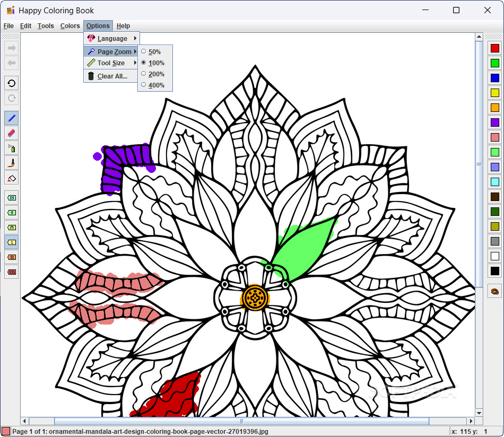Screen dimensions: 504x437
Task: Click the vertical scrollbar down arrow
Action: point(479,413)
